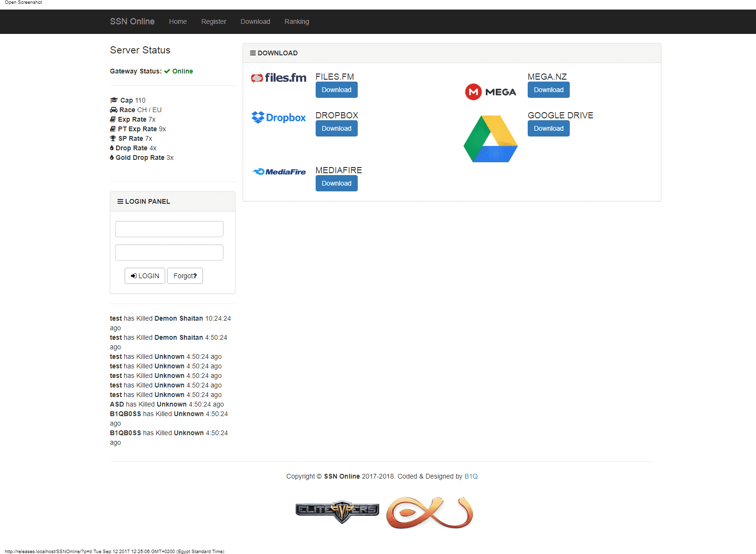The width and height of the screenshot is (756, 554).
Task: Download from GOOGLE DRIVE
Action: click(549, 128)
